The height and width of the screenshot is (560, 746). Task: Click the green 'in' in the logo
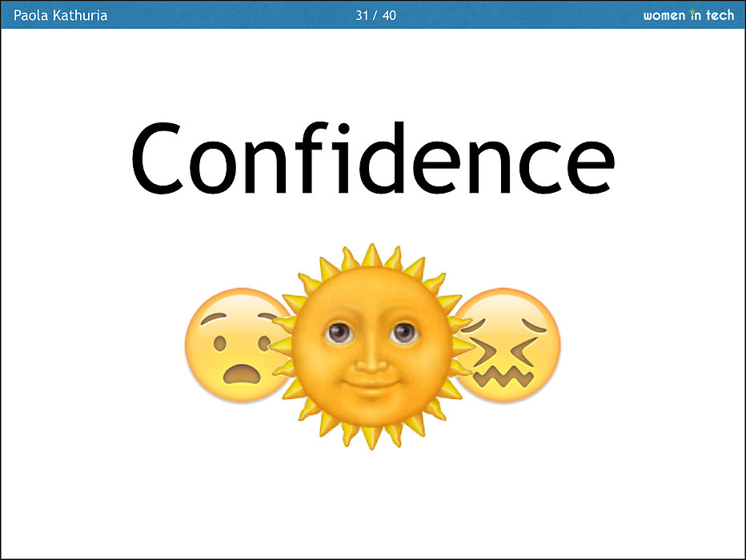pyautogui.click(x=695, y=15)
